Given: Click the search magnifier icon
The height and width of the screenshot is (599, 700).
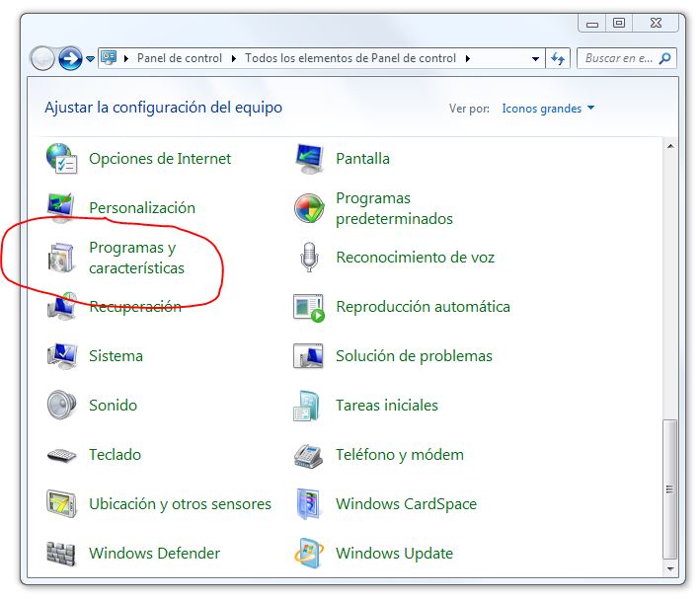Looking at the screenshot, I should (x=664, y=58).
